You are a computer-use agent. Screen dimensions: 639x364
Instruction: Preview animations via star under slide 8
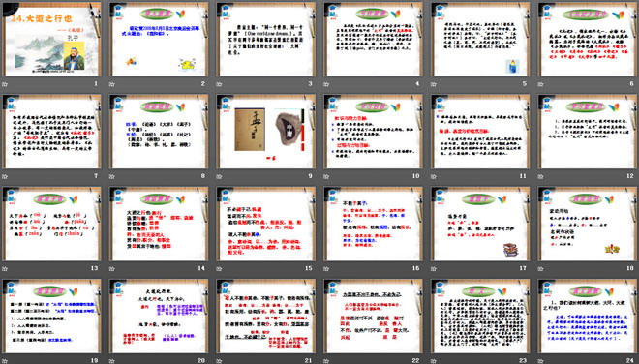(x=112, y=176)
